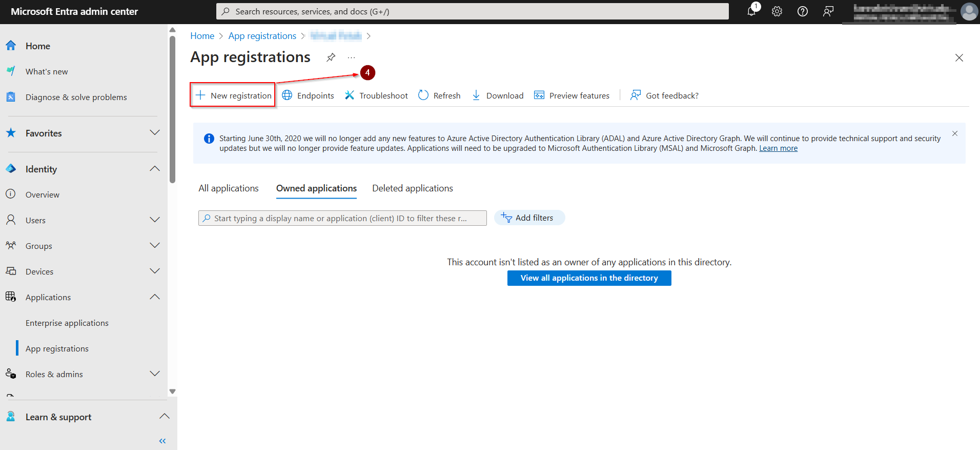Focus the top resource search bar
980x450 pixels.
click(x=472, y=11)
